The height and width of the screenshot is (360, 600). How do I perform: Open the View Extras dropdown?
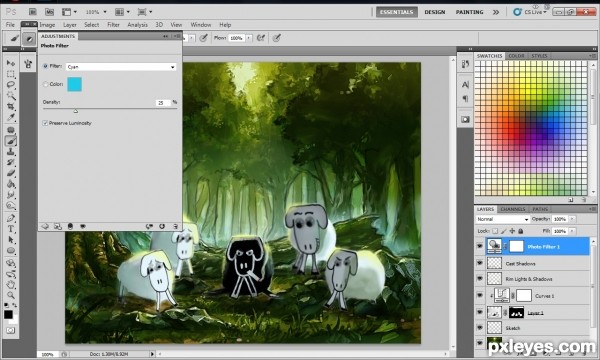(x=70, y=12)
